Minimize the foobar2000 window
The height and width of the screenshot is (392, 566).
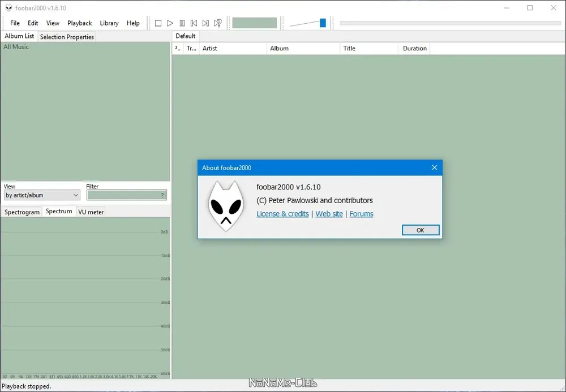pyautogui.click(x=507, y=8)
